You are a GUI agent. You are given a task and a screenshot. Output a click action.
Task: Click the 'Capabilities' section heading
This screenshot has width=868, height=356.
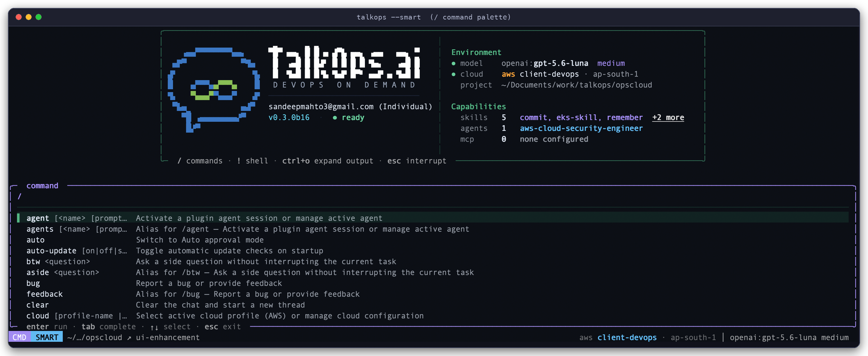pos(478,107)
